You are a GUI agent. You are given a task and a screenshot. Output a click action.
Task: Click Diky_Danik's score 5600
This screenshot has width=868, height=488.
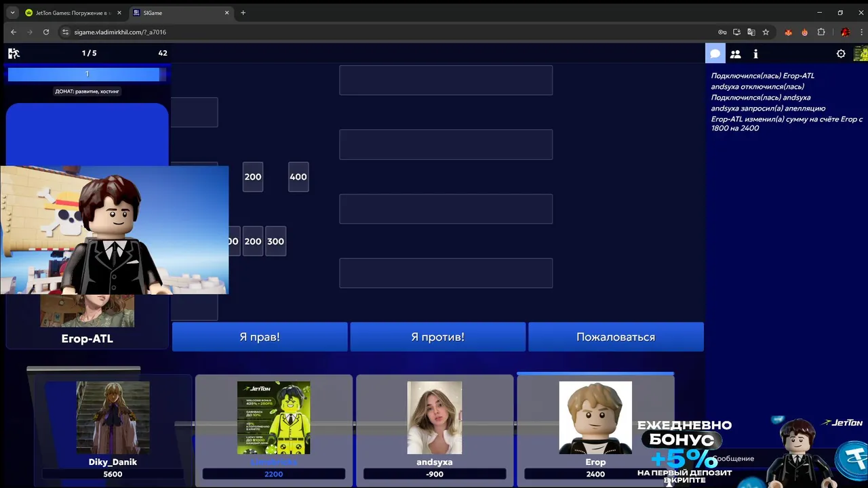pyautogui.click(x=113, y=474)
